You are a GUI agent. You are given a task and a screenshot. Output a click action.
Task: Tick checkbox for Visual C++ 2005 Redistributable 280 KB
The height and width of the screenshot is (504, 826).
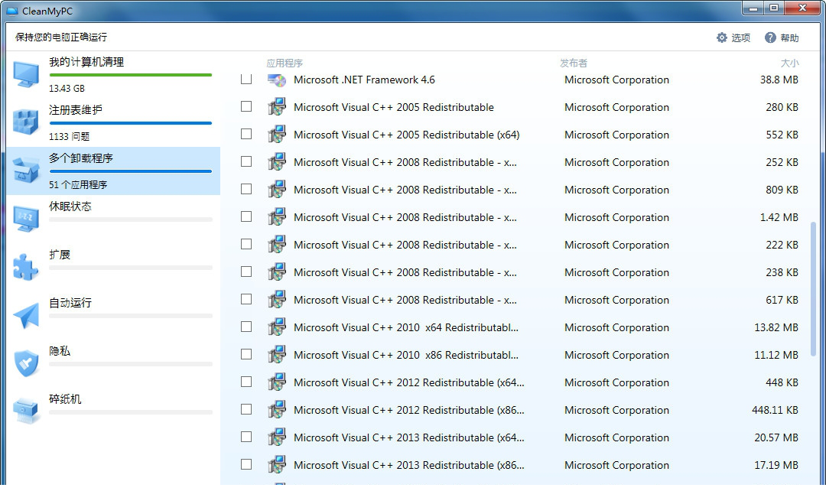[246, 106]
